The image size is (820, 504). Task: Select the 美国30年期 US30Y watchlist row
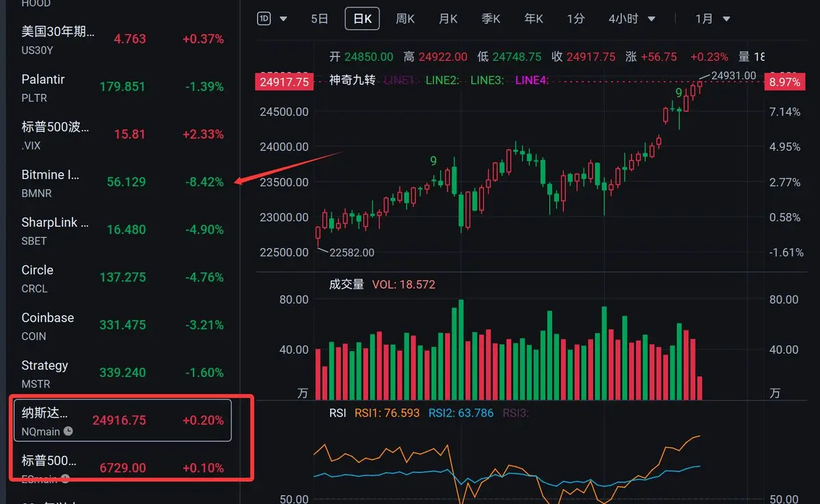(x=122, y=39)
